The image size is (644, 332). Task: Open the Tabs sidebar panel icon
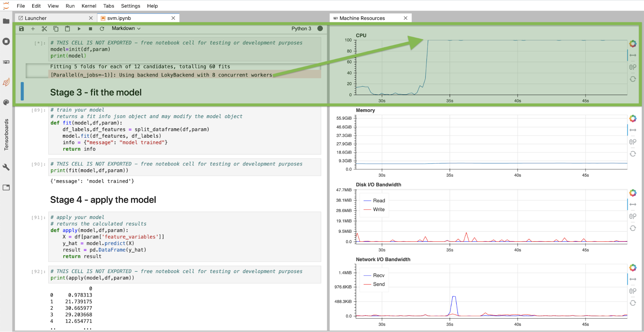click(6, 188)
